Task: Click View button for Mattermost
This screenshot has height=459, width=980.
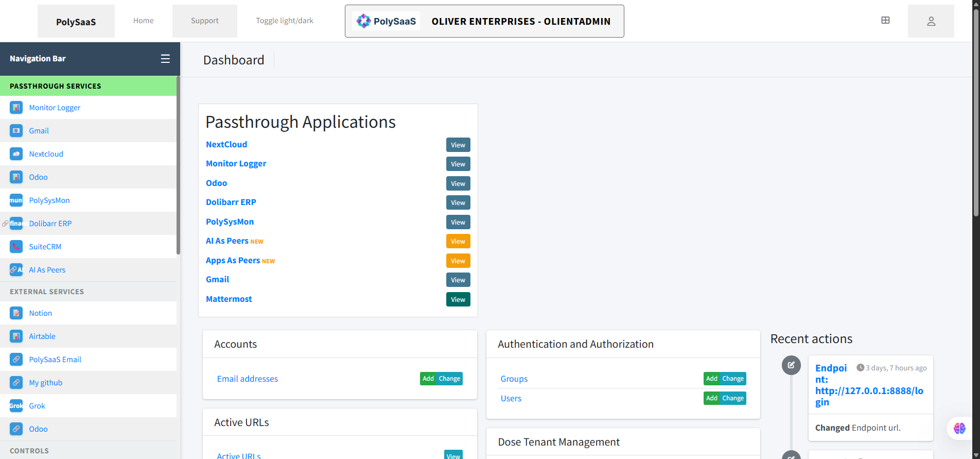Action: click(458, 299)
